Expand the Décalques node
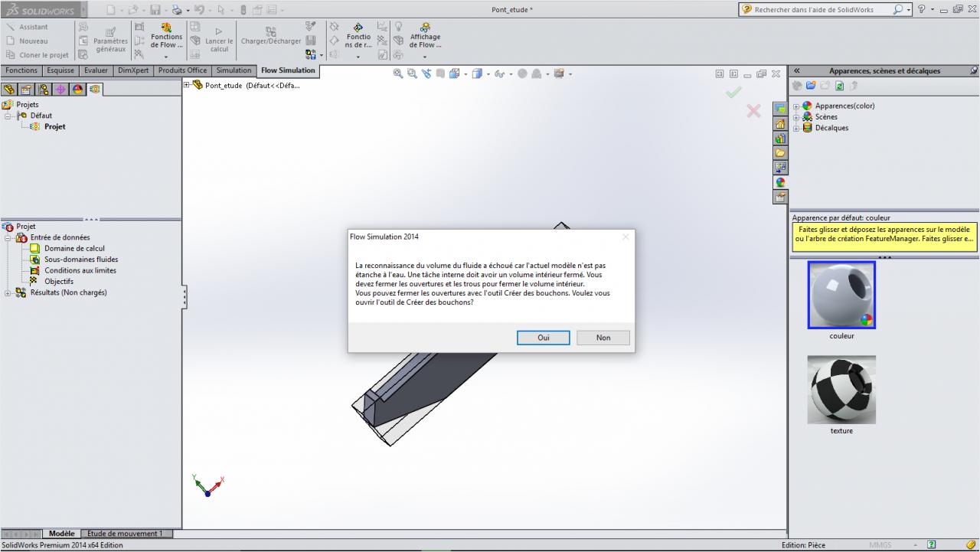The width and height of the screenshot is (980, 552). 796,128
